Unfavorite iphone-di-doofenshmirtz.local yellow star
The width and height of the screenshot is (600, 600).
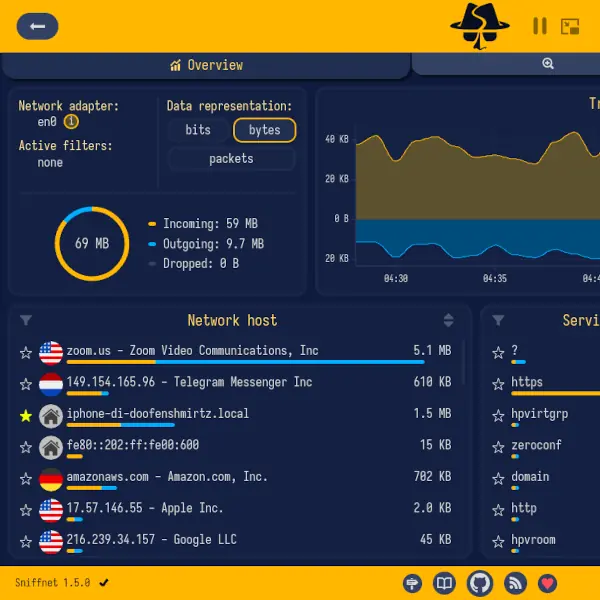(x=26, y=415)
